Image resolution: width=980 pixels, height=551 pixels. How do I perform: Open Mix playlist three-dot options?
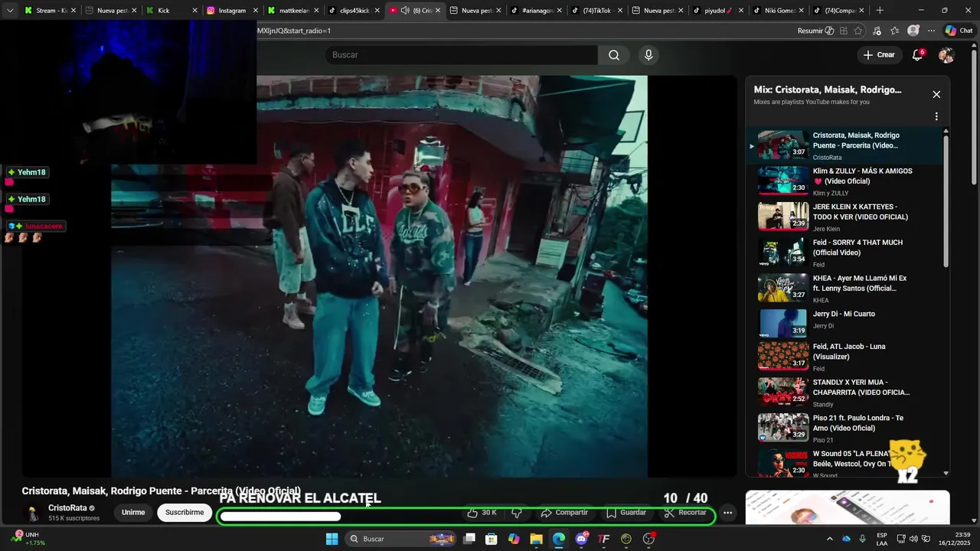coord(936,116)
